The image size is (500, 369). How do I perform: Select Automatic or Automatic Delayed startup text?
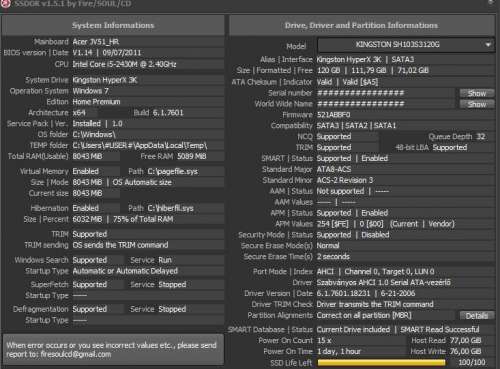point(125,271)
